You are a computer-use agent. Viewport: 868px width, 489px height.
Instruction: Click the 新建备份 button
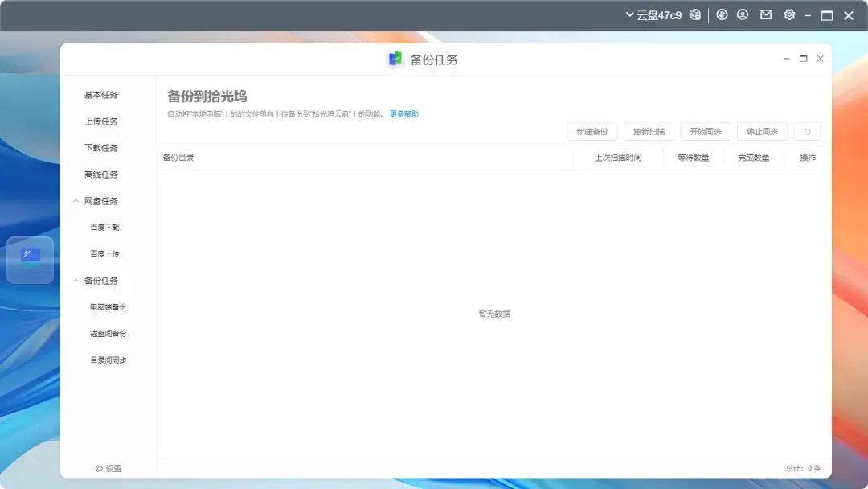pos(592,132)
